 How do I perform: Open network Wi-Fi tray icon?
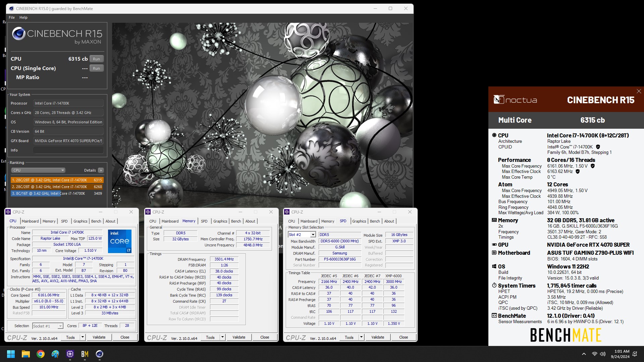(x=594, y=354)
